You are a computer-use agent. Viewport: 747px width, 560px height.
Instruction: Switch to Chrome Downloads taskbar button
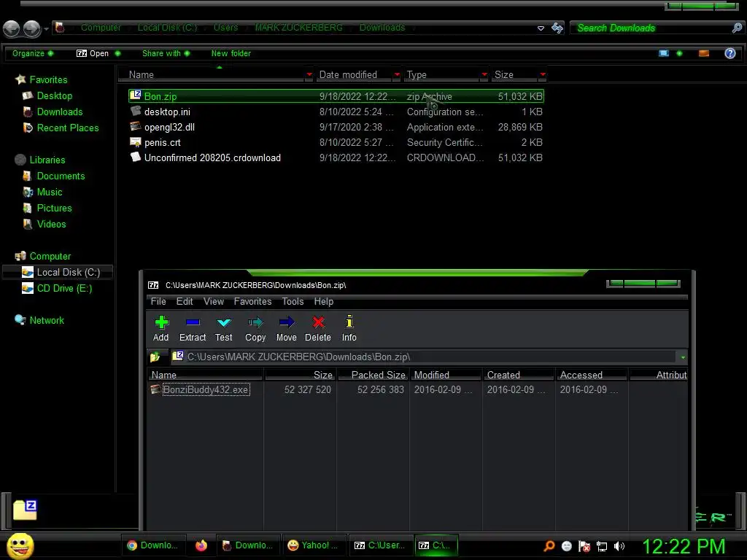pyautogui.click(x=152, y=545)
